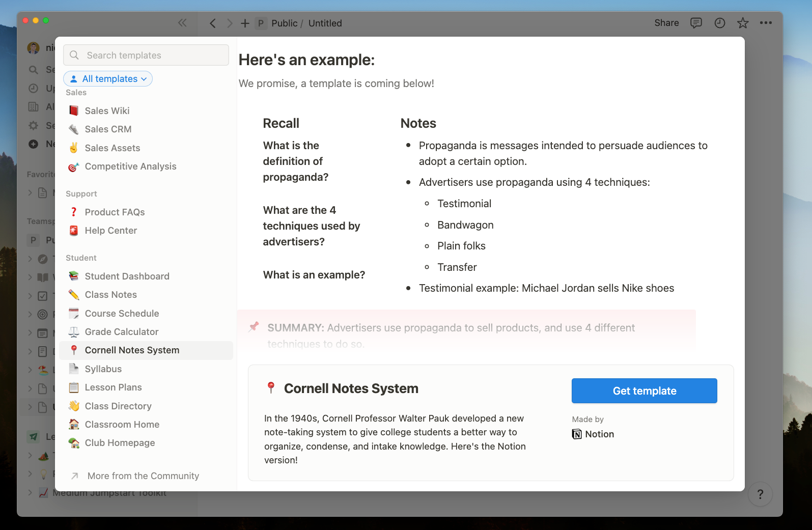Star the page as a favorite

(x=743, y=23)
